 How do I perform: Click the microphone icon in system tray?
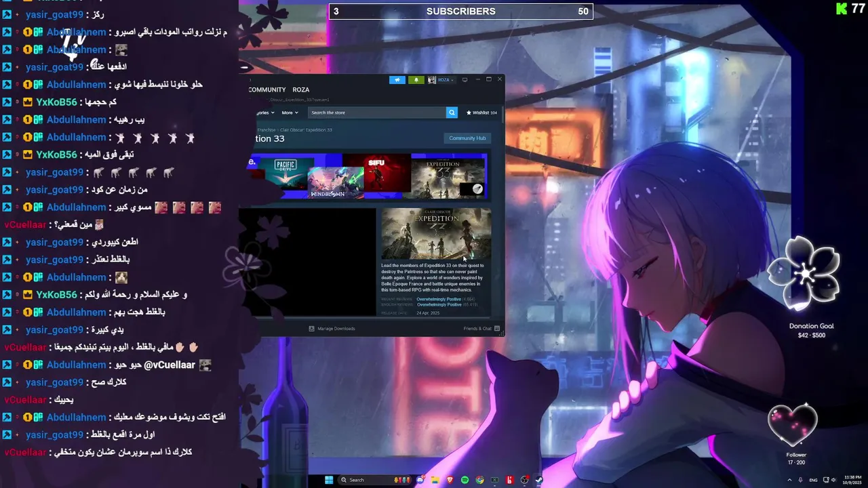coord(801,480)
